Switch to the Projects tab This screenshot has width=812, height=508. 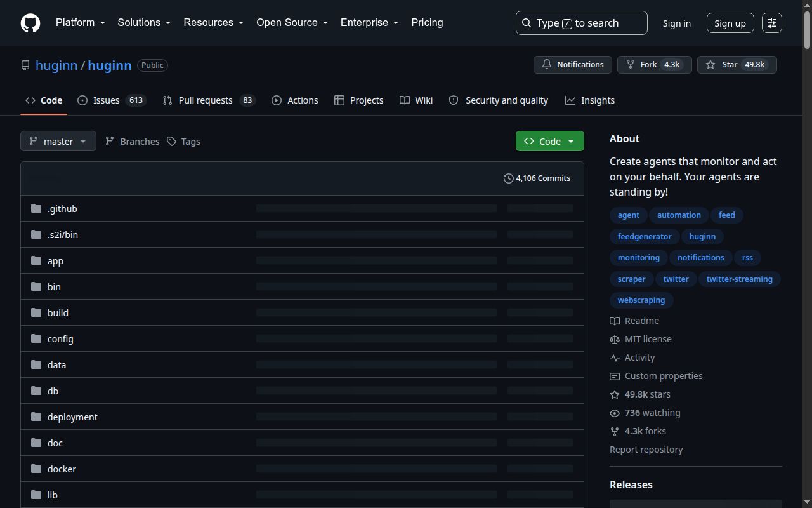point(359,100)
